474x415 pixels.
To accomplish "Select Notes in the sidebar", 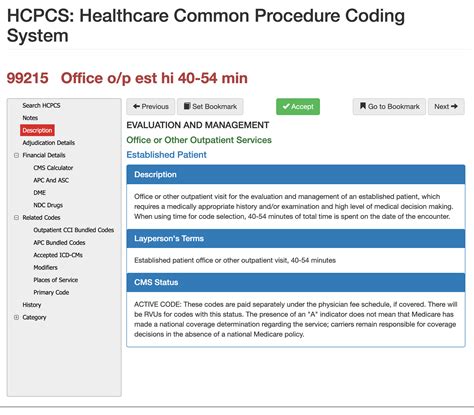I will tap(30, 118).
